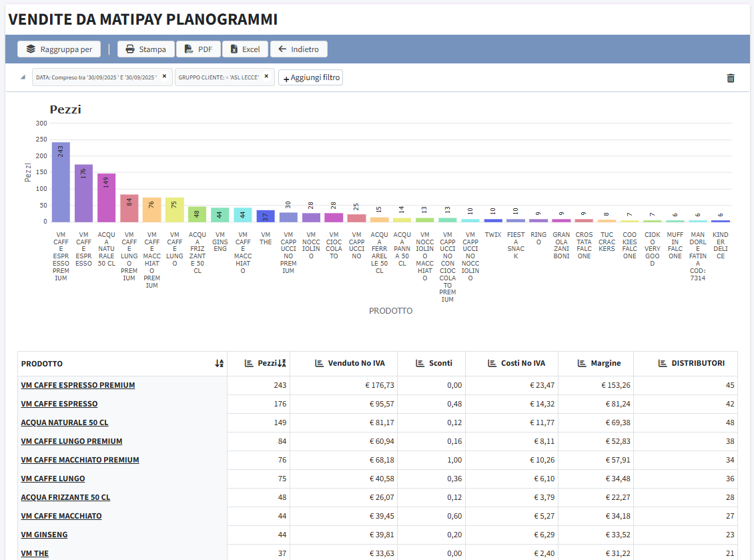Click Aggiungi filtro to add a filter

pos(311,77)
